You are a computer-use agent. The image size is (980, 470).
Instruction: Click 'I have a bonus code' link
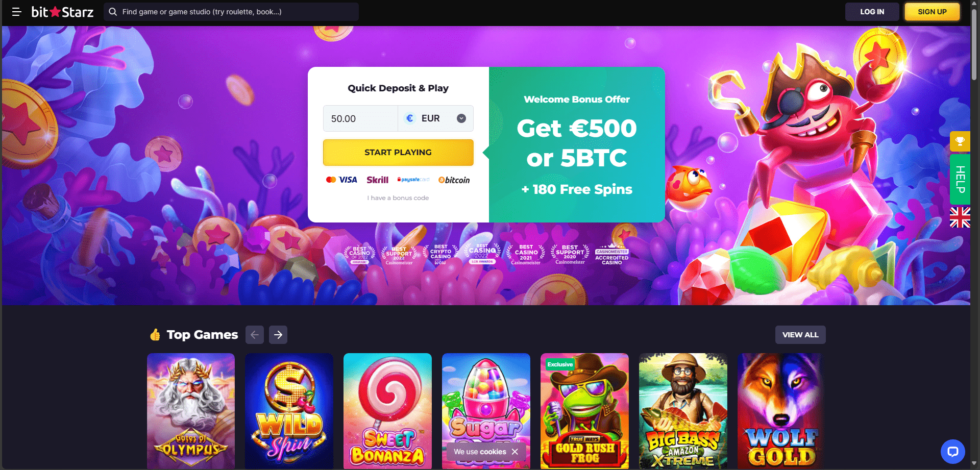click(x=398, y=198)
